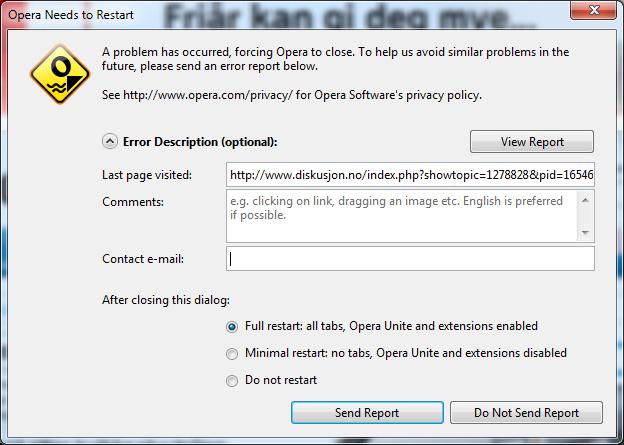This screenshot has height=445, width=624.
Task: Select Full restart radio button
Action: point(232,326)
